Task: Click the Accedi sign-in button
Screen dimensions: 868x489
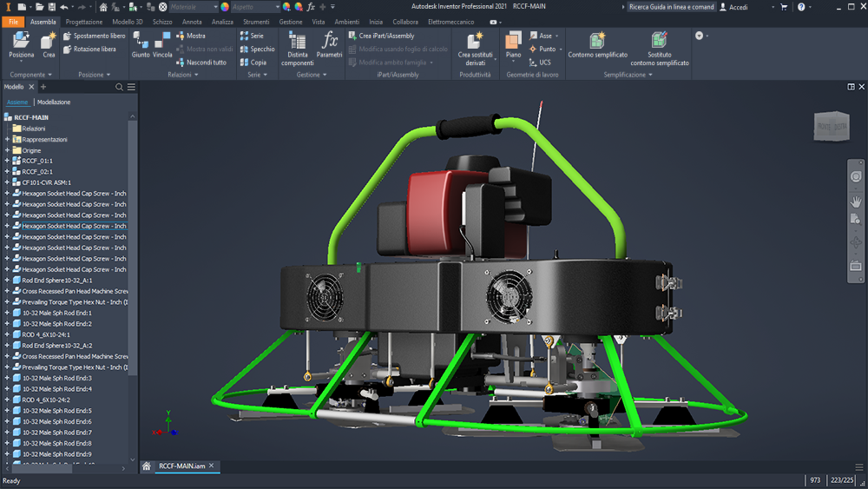Action: coord(737,7)
